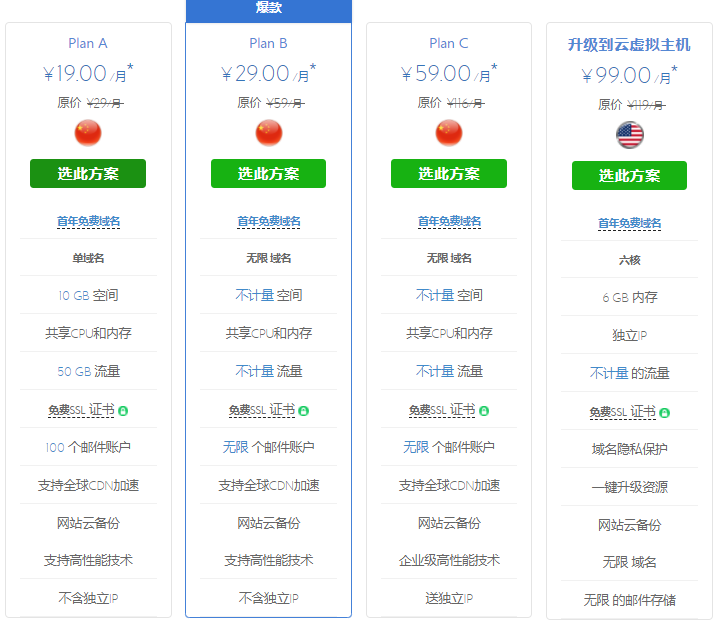The image size is (718, 623).
Task: Click the China flag icon under Plan C
Action: 449,133
